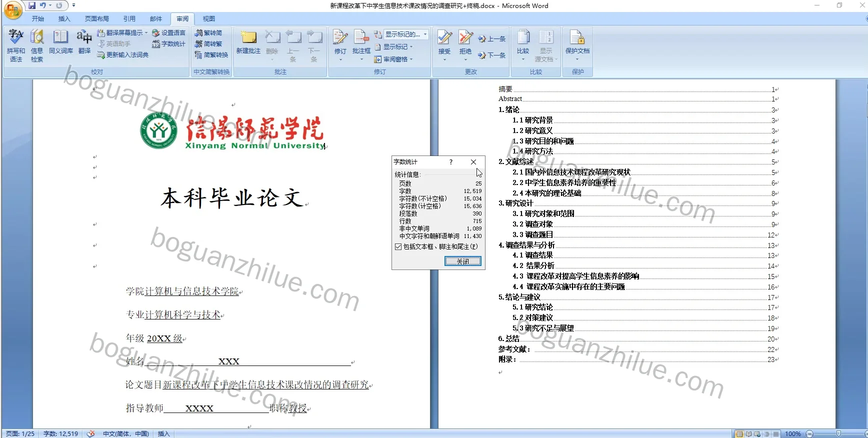This screenshot has width=868, height=438.
Task: Click the page indicator 页面: 1/25
Action: tap(20, 434)
